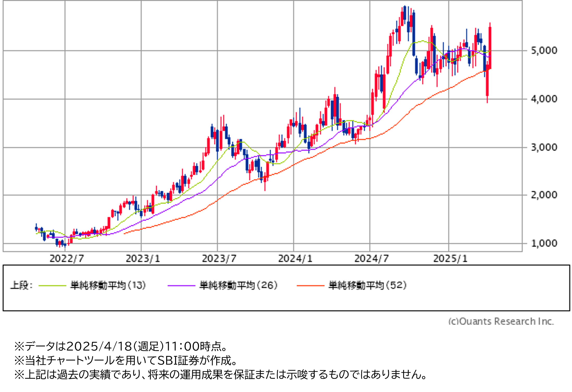Click the 2025/1 date axis label
The width and height of the screenshot is (572, 392).
point(450,259)
